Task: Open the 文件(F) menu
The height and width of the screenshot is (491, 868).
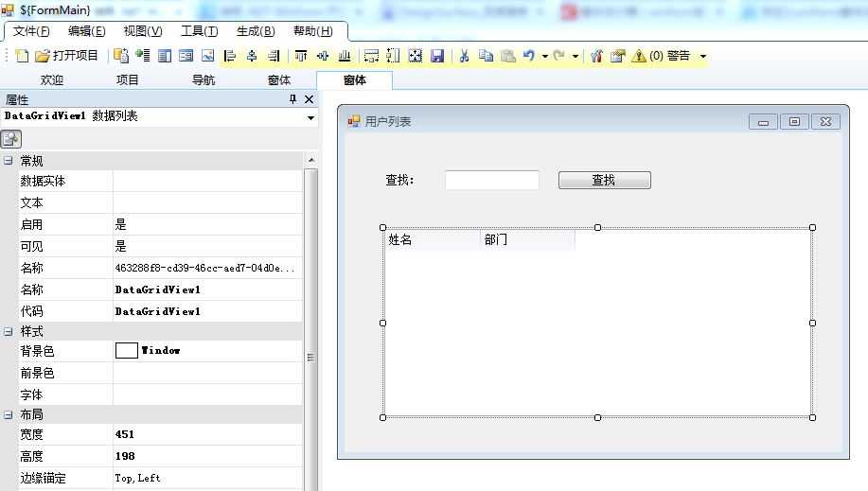Action: tap(31, 31)
